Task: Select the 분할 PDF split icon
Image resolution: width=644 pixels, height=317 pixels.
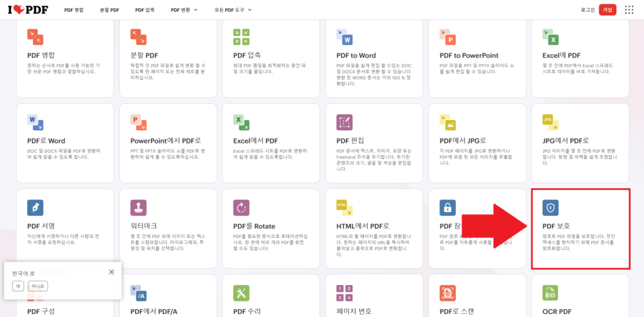Action: [x=138, y=37]
